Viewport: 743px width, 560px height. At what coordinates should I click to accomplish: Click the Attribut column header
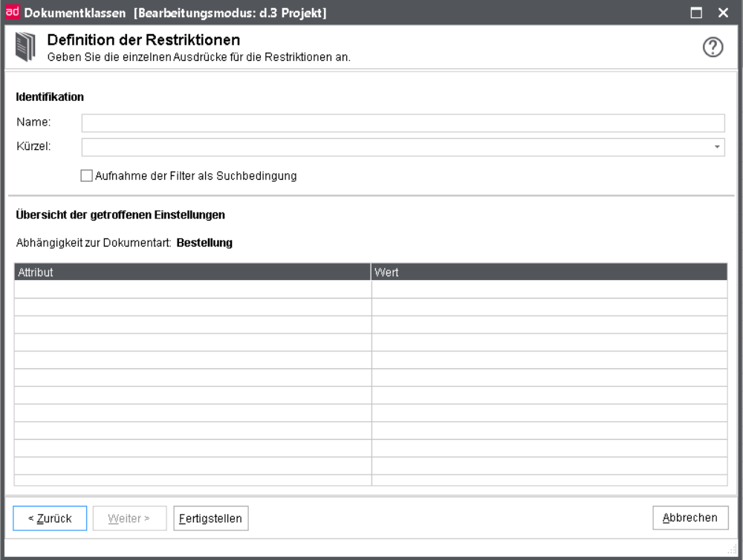click(x=192, y=272)
